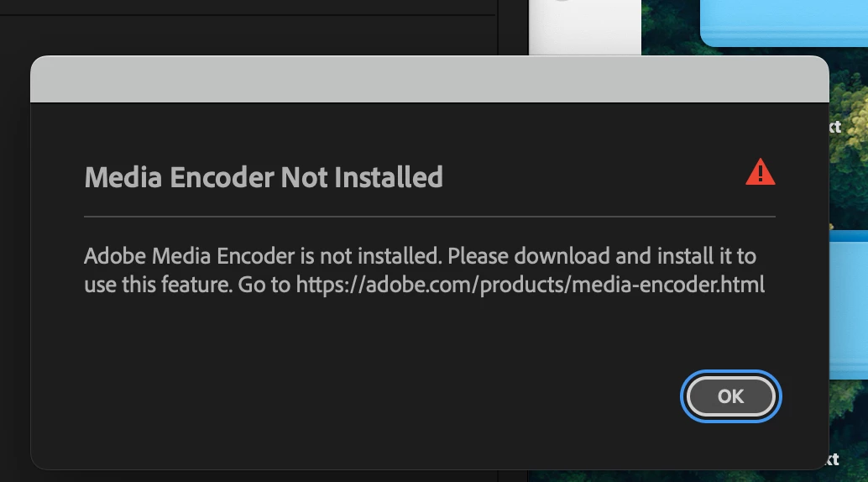Click the red warning triangle icon

point(760,172)
